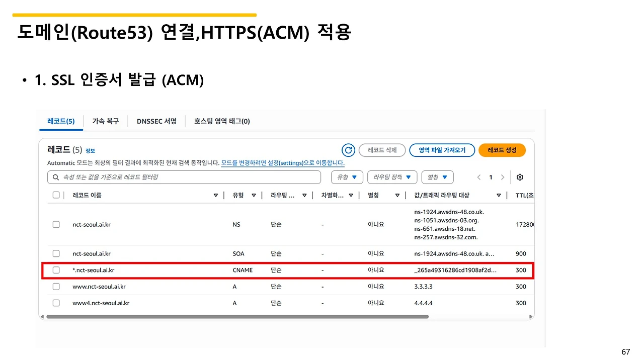
Task: Expand the 라우팅 정책 filter dropdown
Action: (392, 177)
